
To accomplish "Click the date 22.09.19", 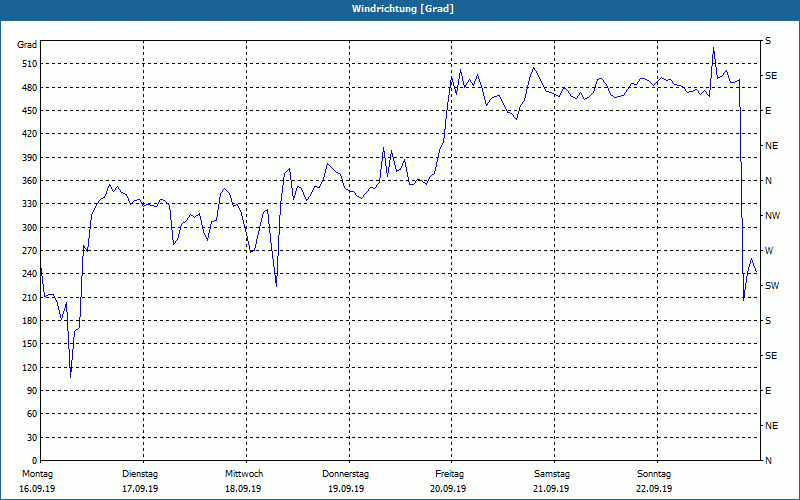I will [654, 489].
